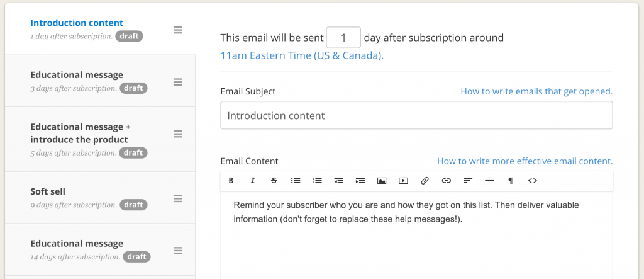Insert a video into email
The height and width of the screenshot is (279, 644).
point(403,181)
